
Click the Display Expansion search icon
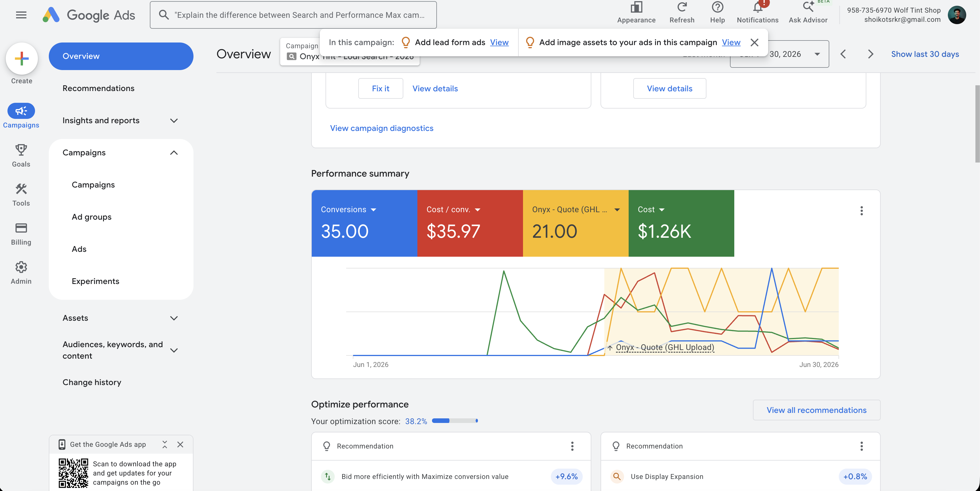(617, 476)
